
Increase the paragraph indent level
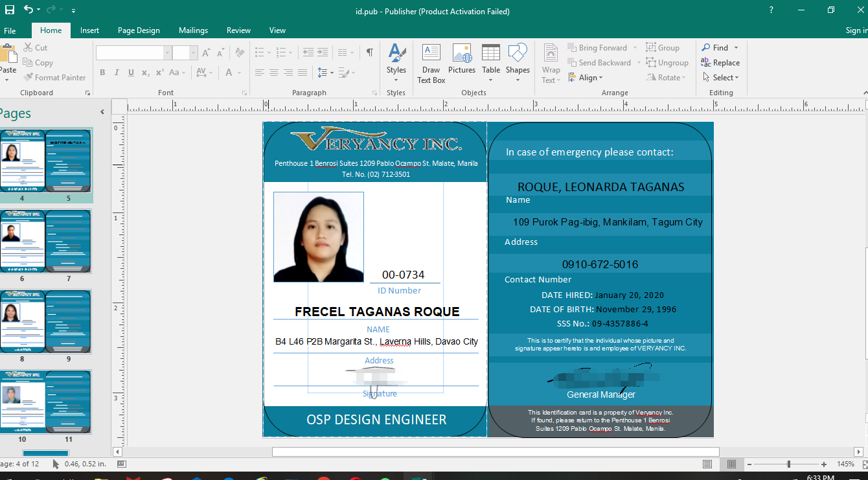[323, 52]
